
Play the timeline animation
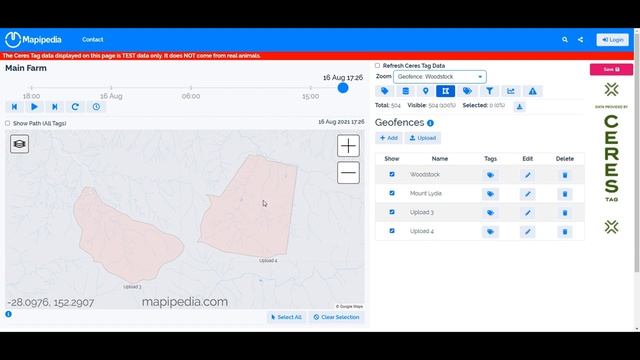pyautogui.click(x=34, y=107)
